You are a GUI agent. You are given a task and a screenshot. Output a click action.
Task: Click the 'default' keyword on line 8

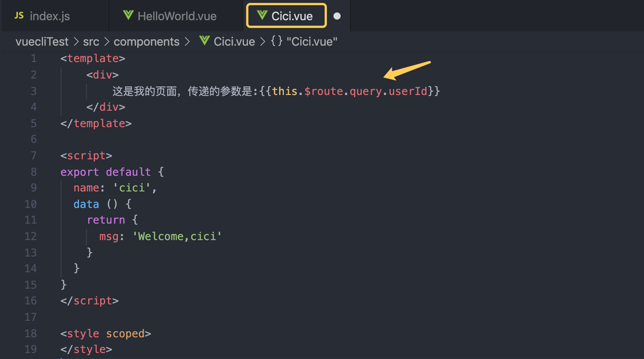click(x=128, y=172)
